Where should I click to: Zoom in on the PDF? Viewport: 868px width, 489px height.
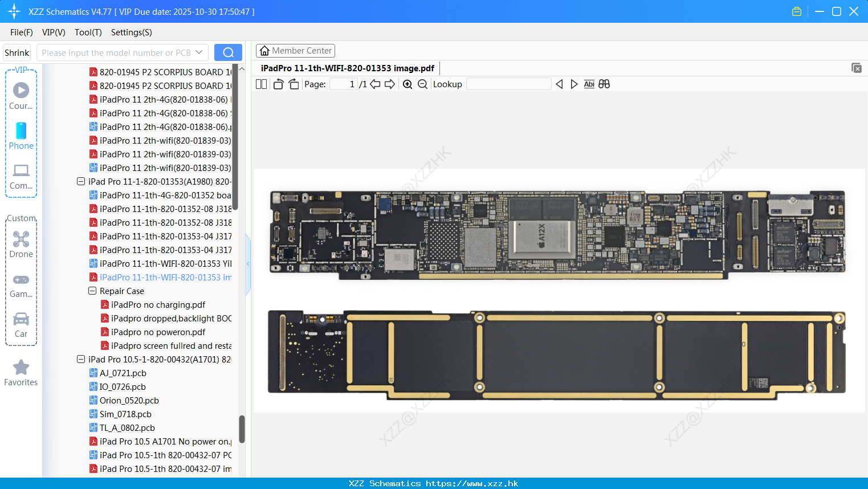tap(407, 84)
